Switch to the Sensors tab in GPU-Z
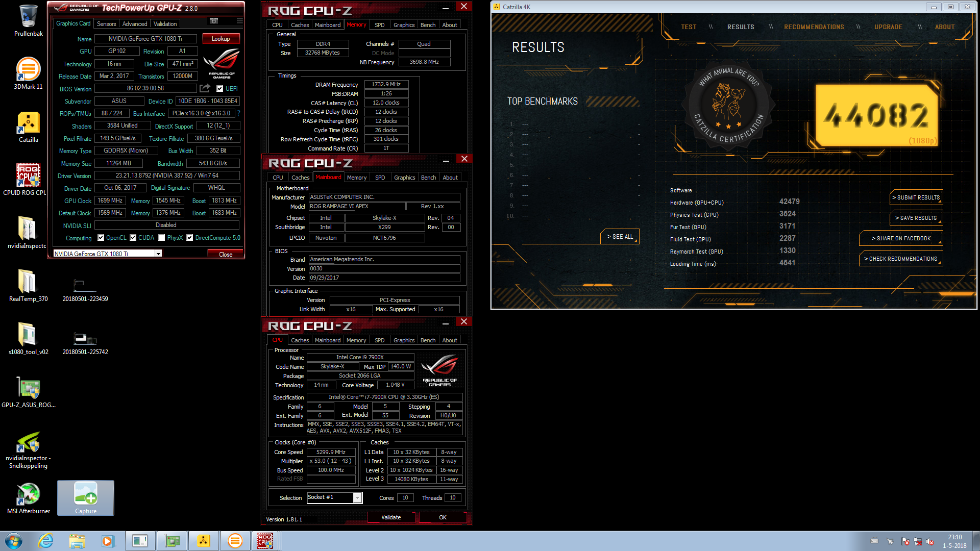The image size is (980, 551). (106, 24)
